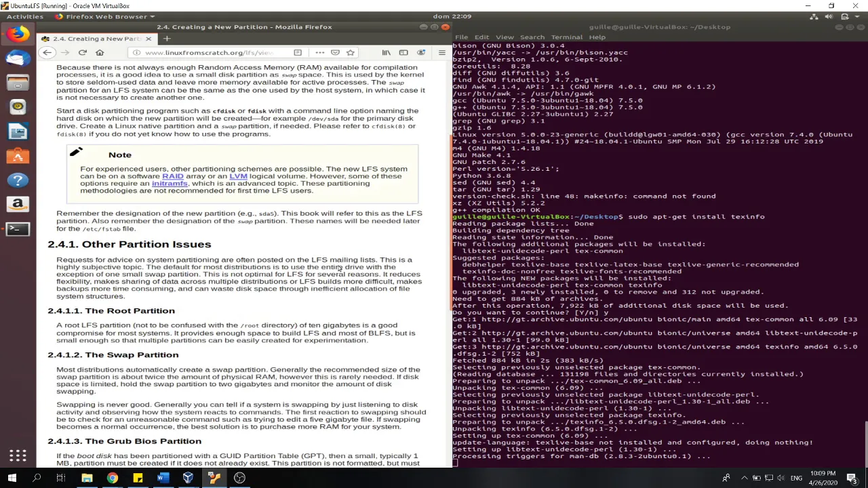
Task: Open page actions menu in the address bar
Action: [x=319, y=53]
